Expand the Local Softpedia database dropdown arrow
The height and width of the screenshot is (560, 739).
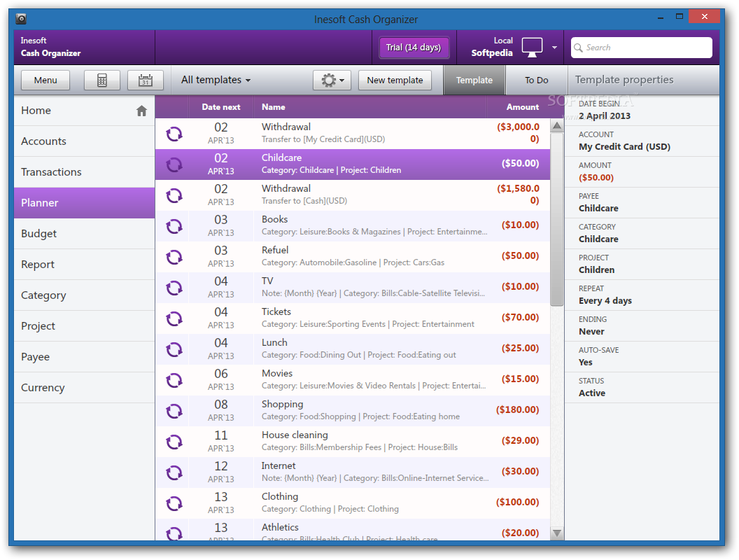[554, 48]
